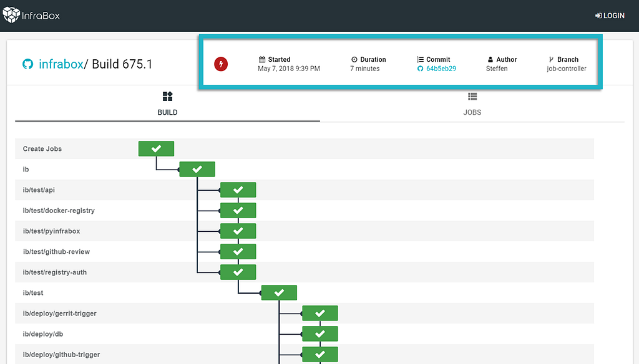The width and height of the screenshot is (639, 364).
Task: Click the clock icon next to Duration
Action: pyautogui.click(x=354, y=59)
